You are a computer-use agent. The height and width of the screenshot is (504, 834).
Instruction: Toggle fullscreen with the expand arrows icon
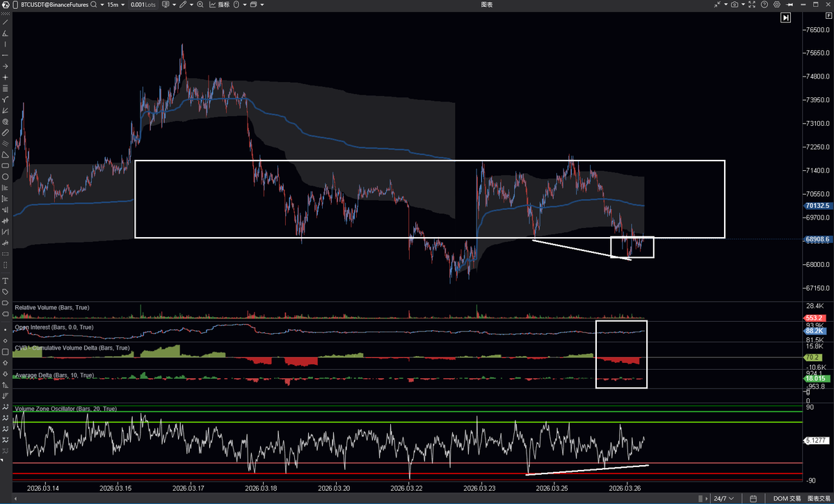(752, 5)
